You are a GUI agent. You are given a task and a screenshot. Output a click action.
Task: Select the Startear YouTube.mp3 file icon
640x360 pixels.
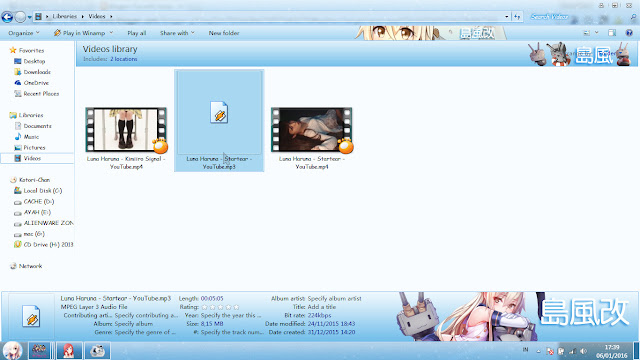click(219, 112)
